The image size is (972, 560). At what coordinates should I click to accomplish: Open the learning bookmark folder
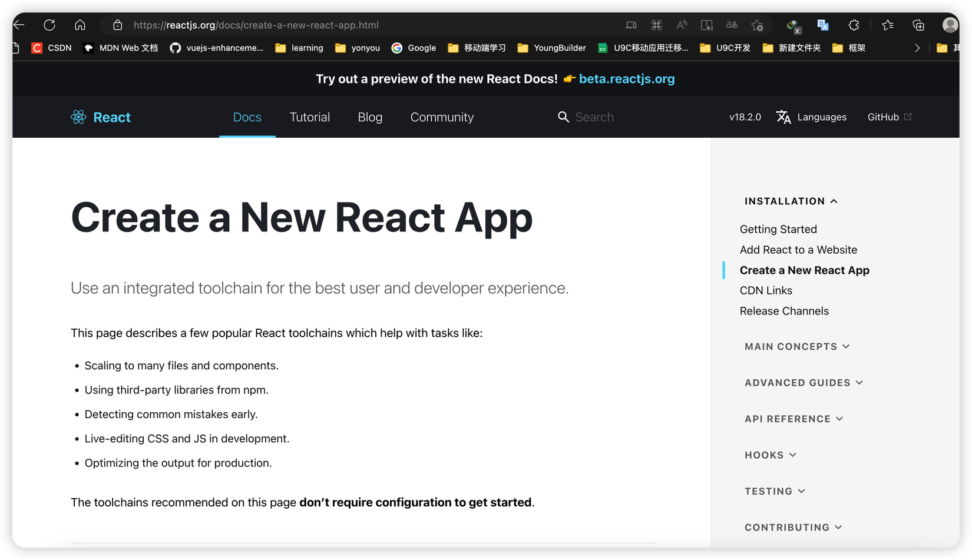point(299,48)
